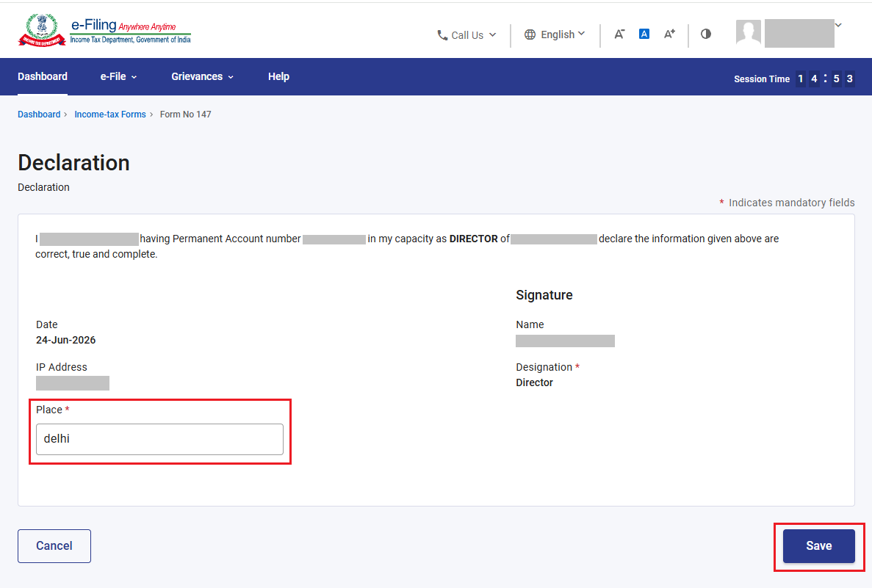
Task: Click the e-Filing Income Tax Department logo
Action: tap(104, 31)
